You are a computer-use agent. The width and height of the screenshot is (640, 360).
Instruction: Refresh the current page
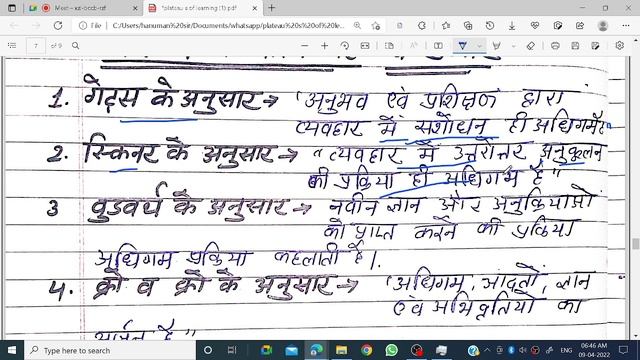[58, 25]
